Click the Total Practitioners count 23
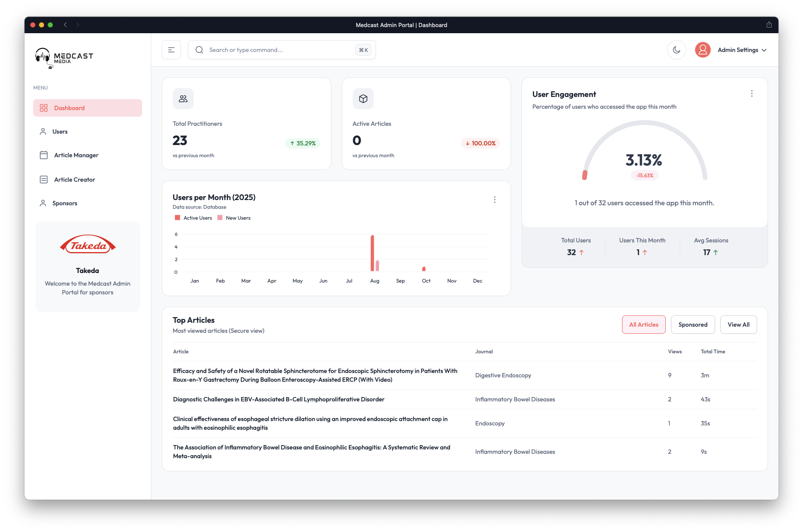The image size is (803, 532). 180,140
